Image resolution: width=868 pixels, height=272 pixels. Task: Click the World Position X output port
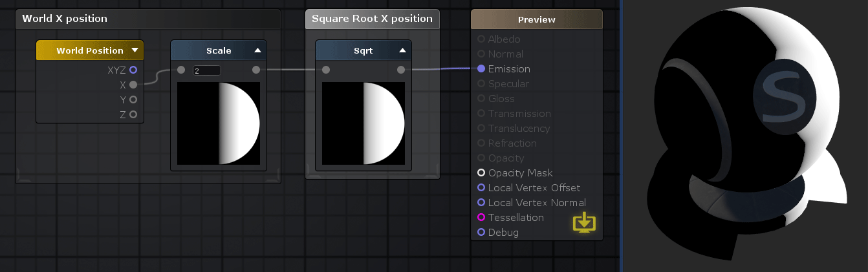133,85
